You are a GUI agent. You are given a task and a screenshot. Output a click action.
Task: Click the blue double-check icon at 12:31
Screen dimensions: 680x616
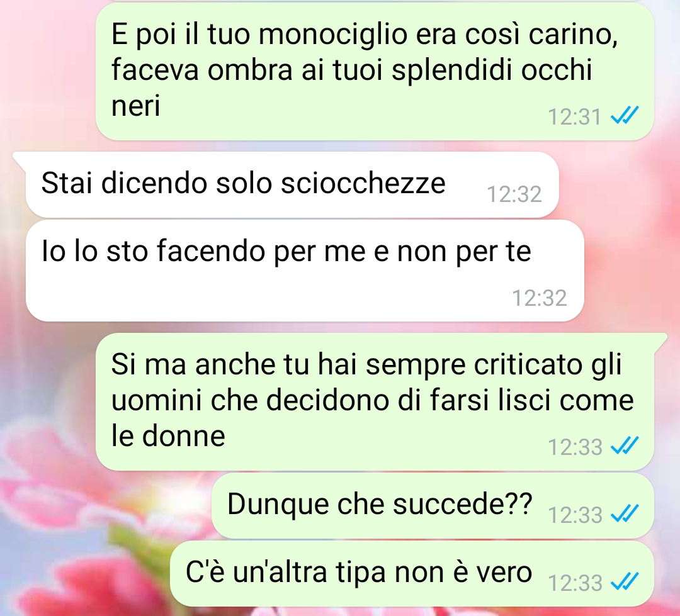(x=625, y=116)
